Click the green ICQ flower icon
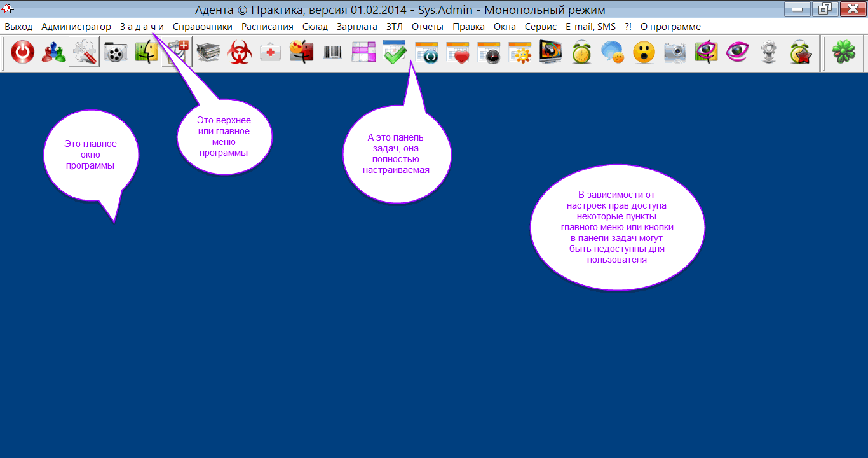The image size is (868, 458). coord(843,53)
